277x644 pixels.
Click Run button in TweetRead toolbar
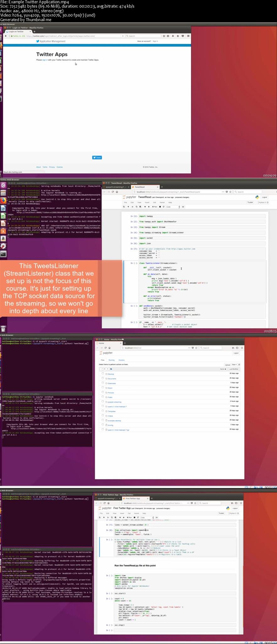155,207
